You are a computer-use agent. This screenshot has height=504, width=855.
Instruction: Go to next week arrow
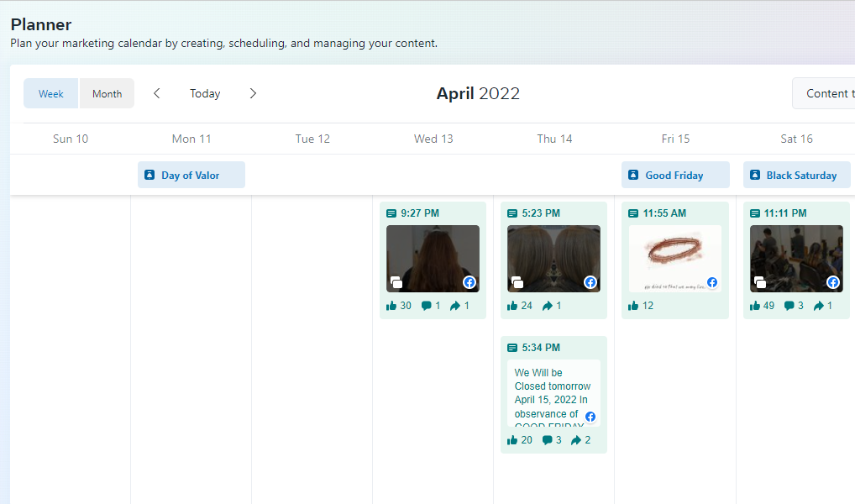[x=253, y=93]
